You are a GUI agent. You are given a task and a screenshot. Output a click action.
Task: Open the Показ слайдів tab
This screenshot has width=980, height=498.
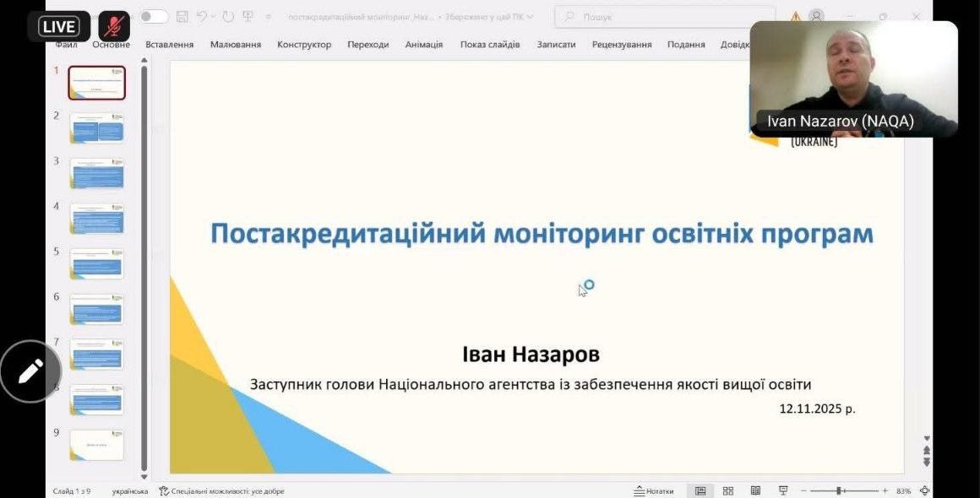click(x=490, y=45)
